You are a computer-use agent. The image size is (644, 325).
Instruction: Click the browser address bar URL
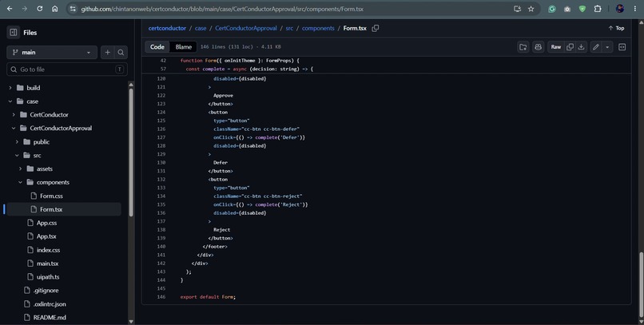(x=222, y=9)
